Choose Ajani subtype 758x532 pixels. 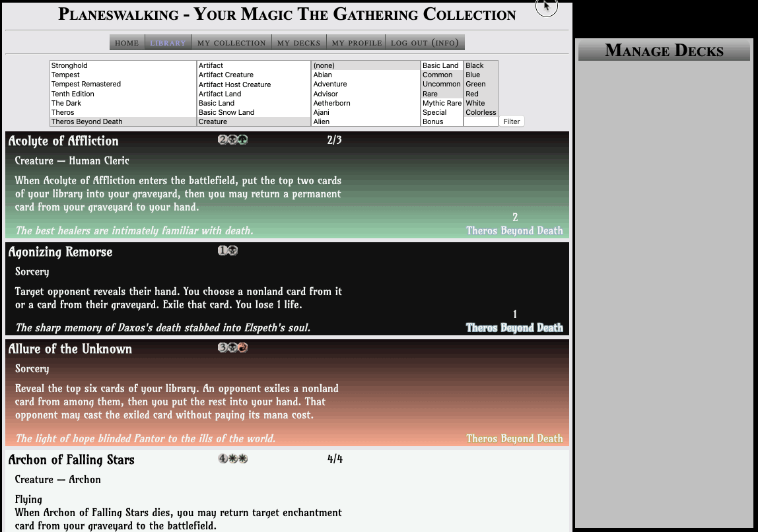(x=366, y=112)
